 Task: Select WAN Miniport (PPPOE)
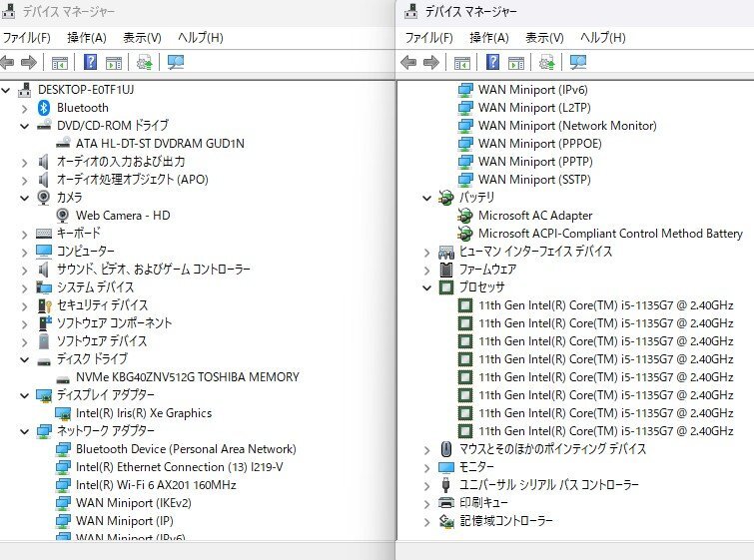(x=539, y=144)
